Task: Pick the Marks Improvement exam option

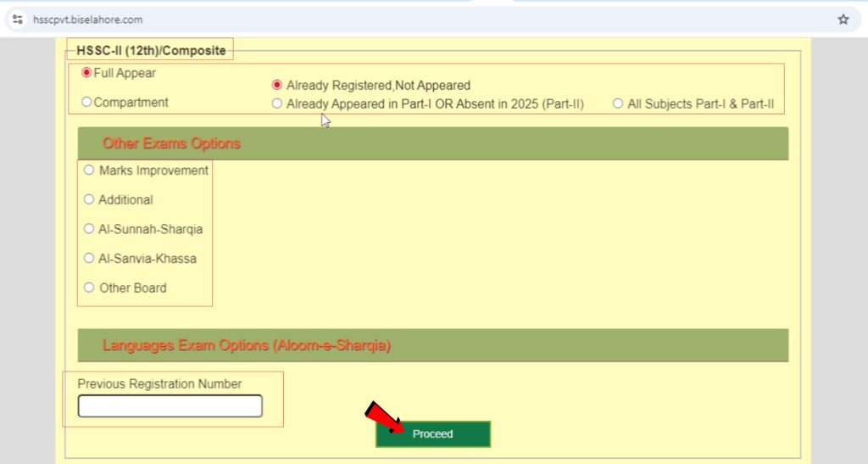Action: 89,171
